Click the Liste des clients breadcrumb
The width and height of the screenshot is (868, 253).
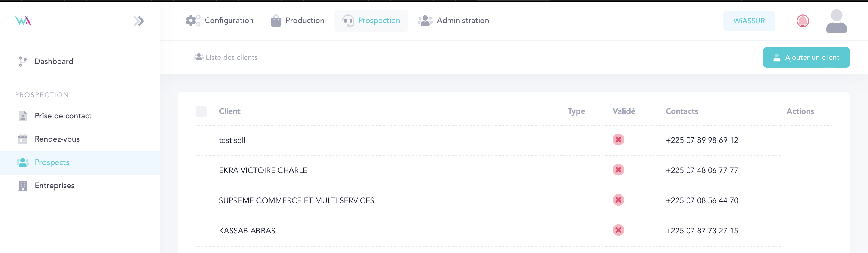tap(231, 57)
